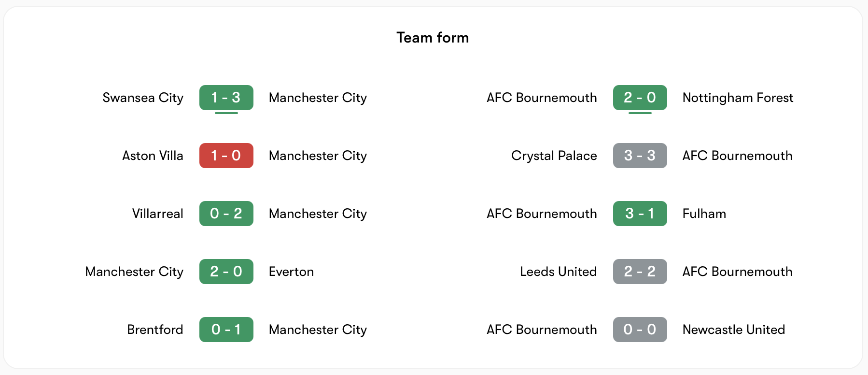868x375 pixels.
Task: Click the Villarreal 0-2 score badge
Action: [226, 213]
